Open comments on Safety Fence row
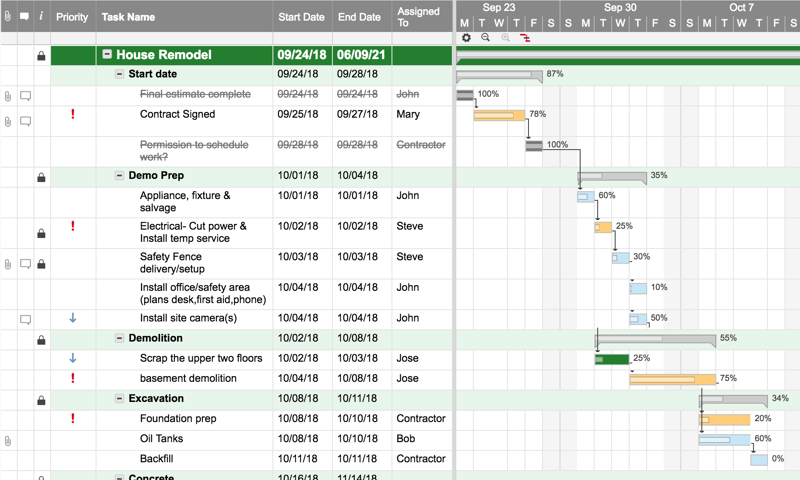 point(25,264)
